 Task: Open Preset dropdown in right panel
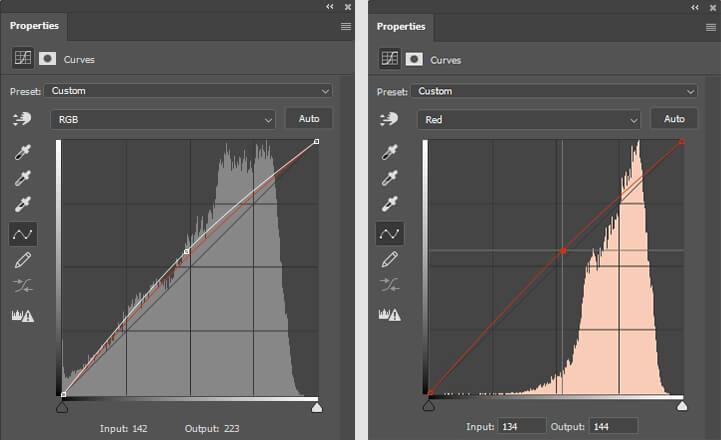pyautogui.click(x=554, y=91)
